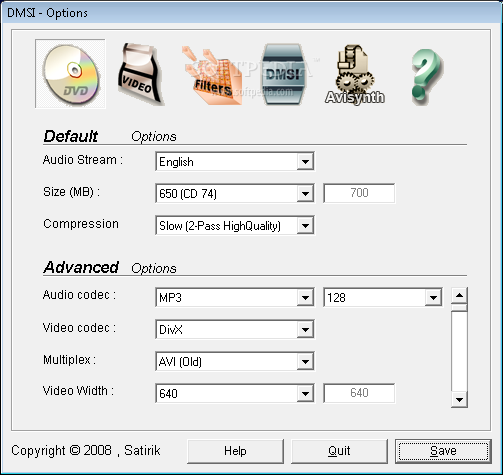Screen dimensions: 503x475
Task: Click the Quit button
Action: pos(339,451)
